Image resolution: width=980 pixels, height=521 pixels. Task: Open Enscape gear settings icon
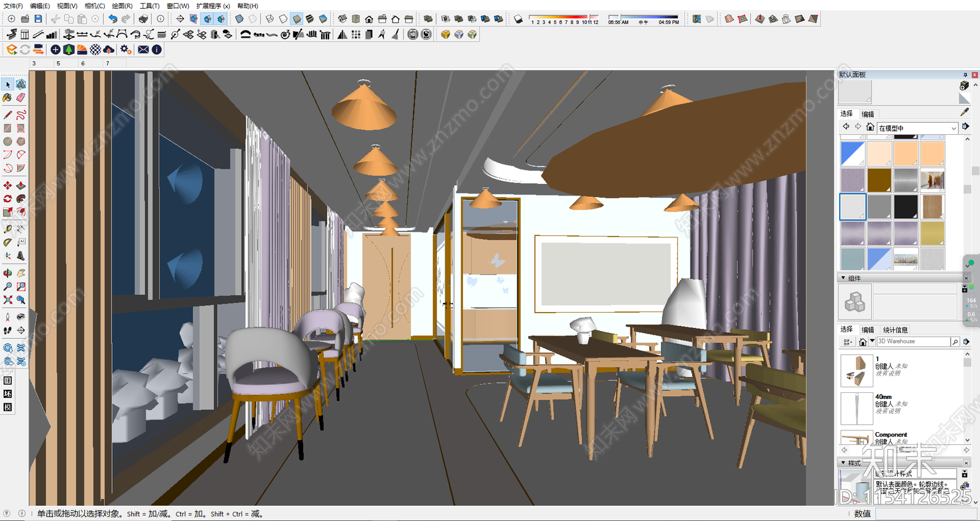[126, 50]
